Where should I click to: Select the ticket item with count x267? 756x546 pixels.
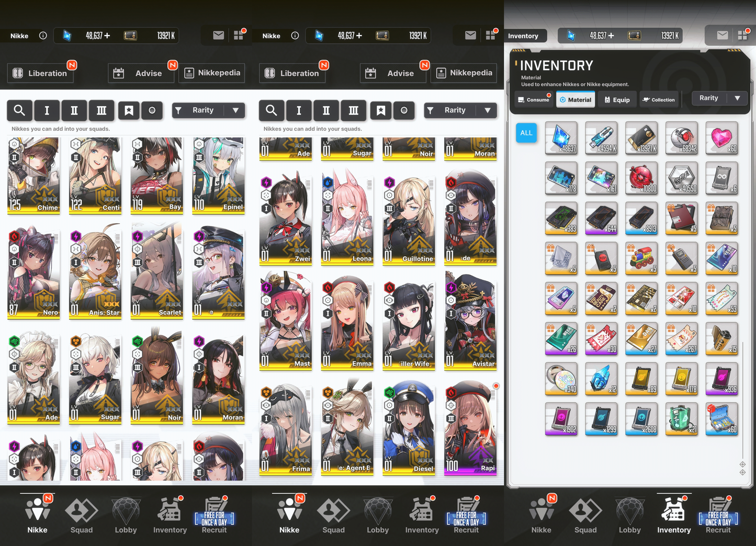coord(682,338)
